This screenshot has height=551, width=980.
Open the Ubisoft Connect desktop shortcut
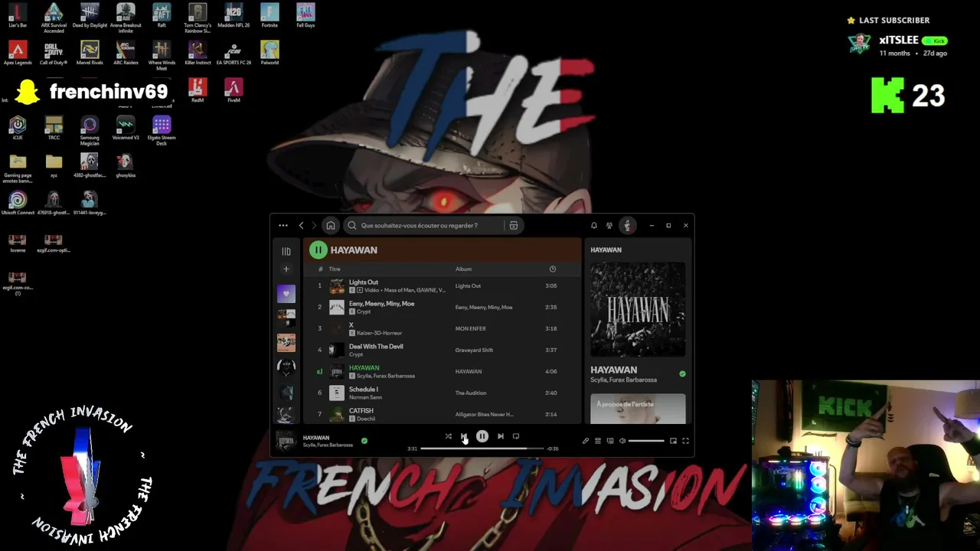[x=18, y=203]
